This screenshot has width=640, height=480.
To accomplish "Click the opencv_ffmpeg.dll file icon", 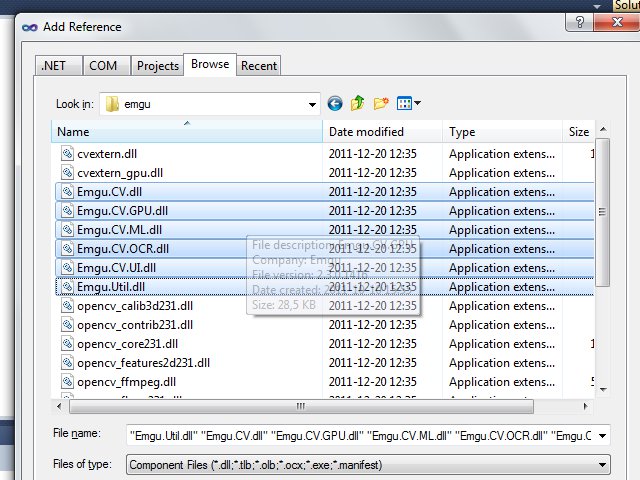I will (x=67, y=382).
